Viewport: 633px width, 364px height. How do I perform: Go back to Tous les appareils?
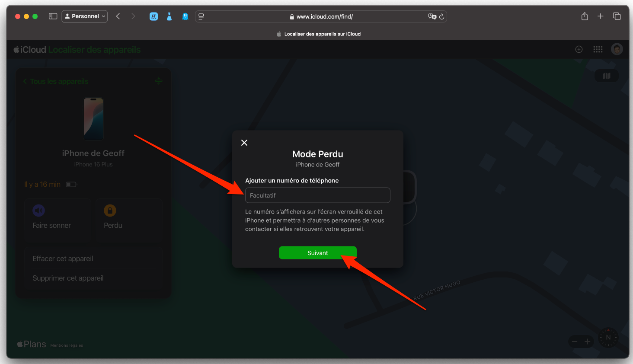[56, 81]
